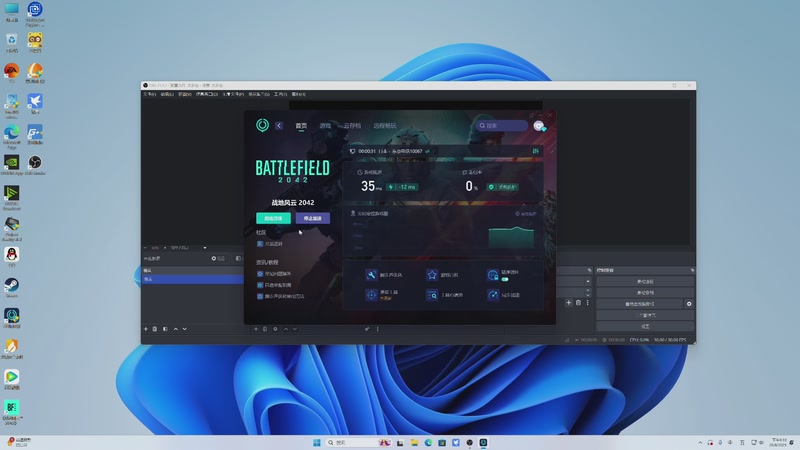800x450 pixels.
Task: Open the user avatar profile
Action: 539,126
